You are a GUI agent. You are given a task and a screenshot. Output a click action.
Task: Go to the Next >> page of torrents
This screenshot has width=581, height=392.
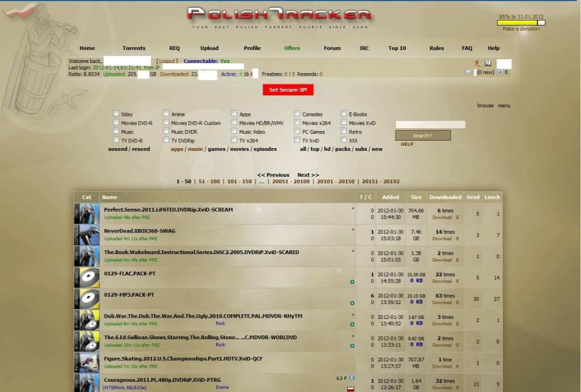click(308, 175)
